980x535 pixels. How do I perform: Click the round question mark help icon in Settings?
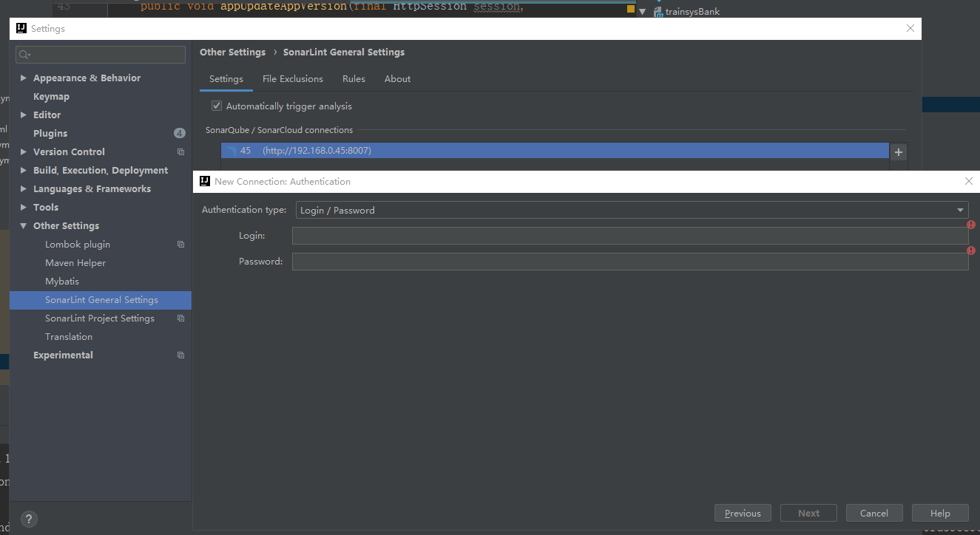[x=29, y=519]
